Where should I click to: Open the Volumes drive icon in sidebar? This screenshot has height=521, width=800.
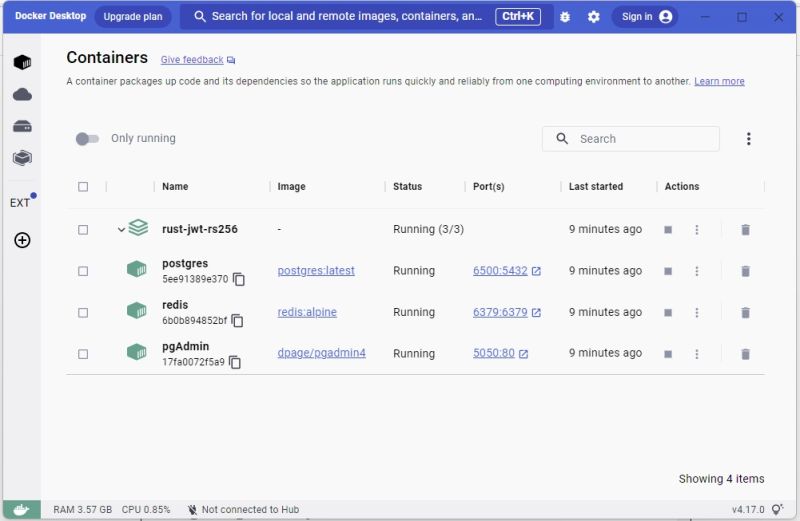click(x=22, y=126)
